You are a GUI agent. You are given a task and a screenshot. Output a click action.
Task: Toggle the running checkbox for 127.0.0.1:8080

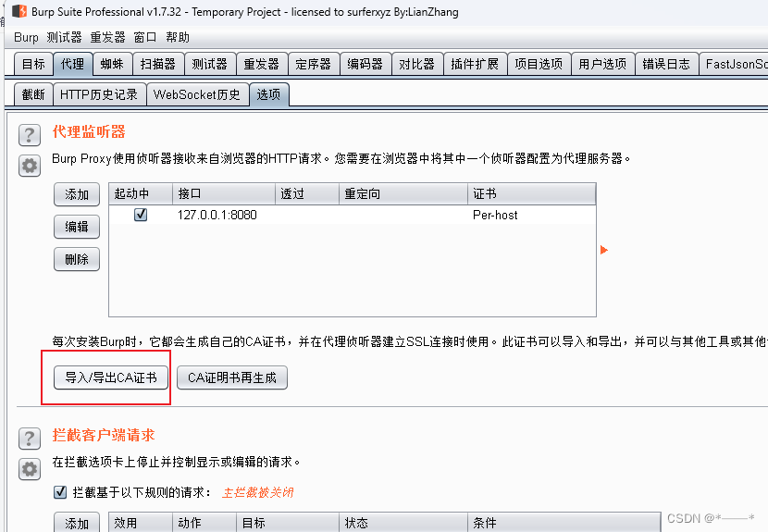(x=141, y=215)
